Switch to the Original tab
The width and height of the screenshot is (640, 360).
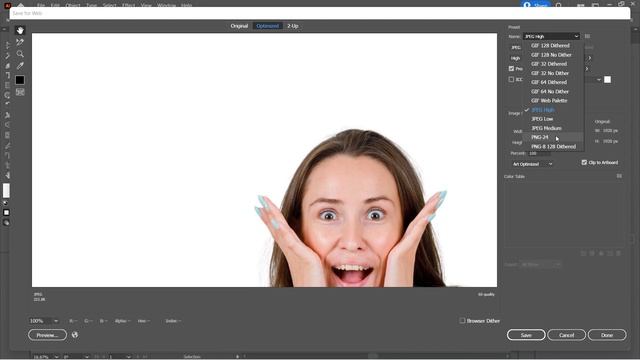[239, 26]
